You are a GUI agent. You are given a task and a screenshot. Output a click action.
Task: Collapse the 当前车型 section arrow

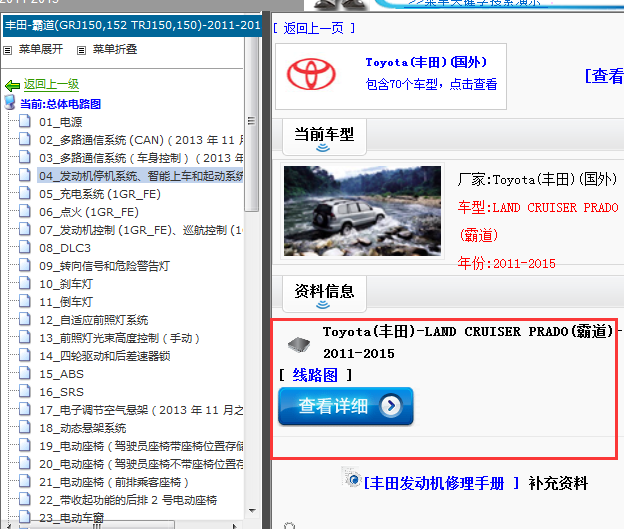tap(323, 148)
